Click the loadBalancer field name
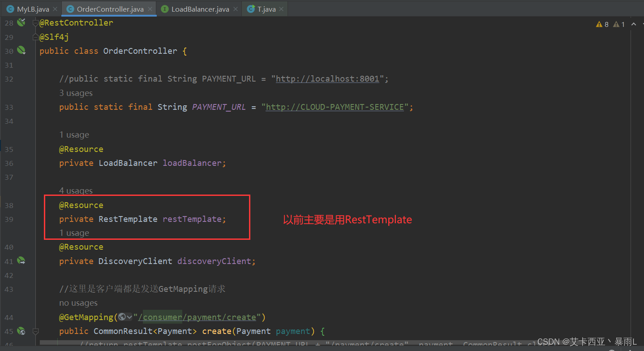 coord(192,163)
